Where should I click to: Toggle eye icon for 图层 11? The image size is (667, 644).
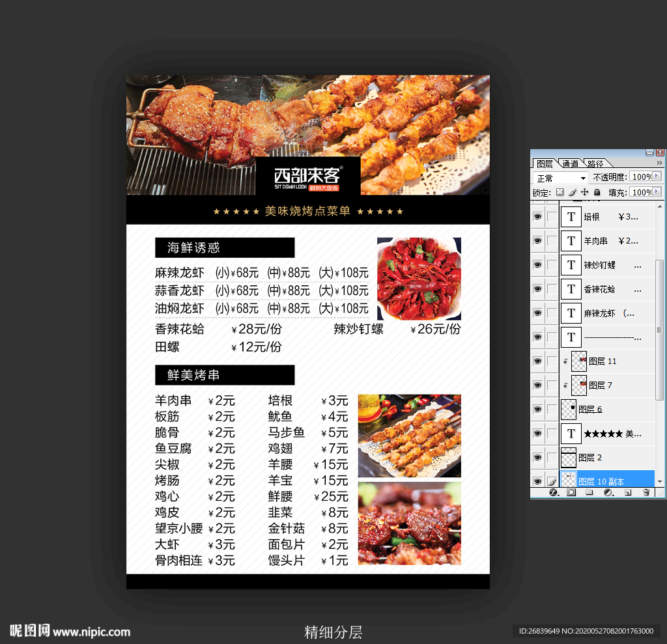coord(537,361)
